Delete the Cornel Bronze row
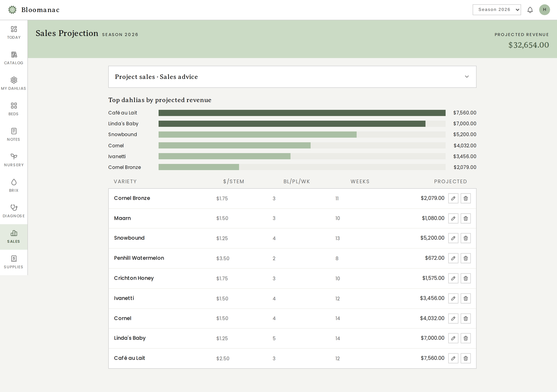557x392 pixels. 466,198
